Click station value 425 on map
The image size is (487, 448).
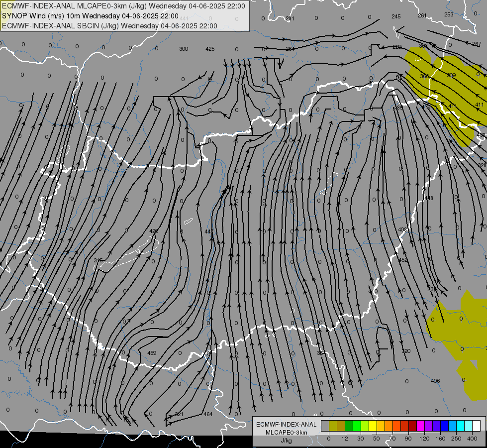tap(210, 49)
